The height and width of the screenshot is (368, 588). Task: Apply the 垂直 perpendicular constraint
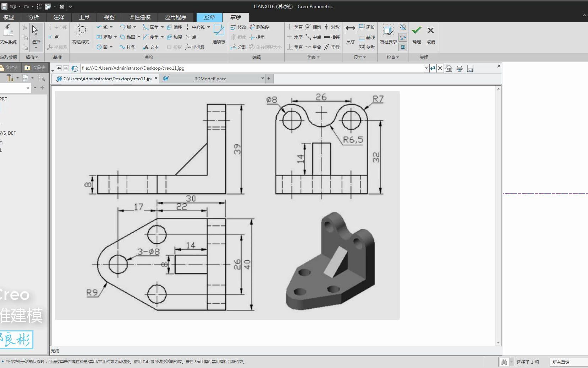[295, 47]
